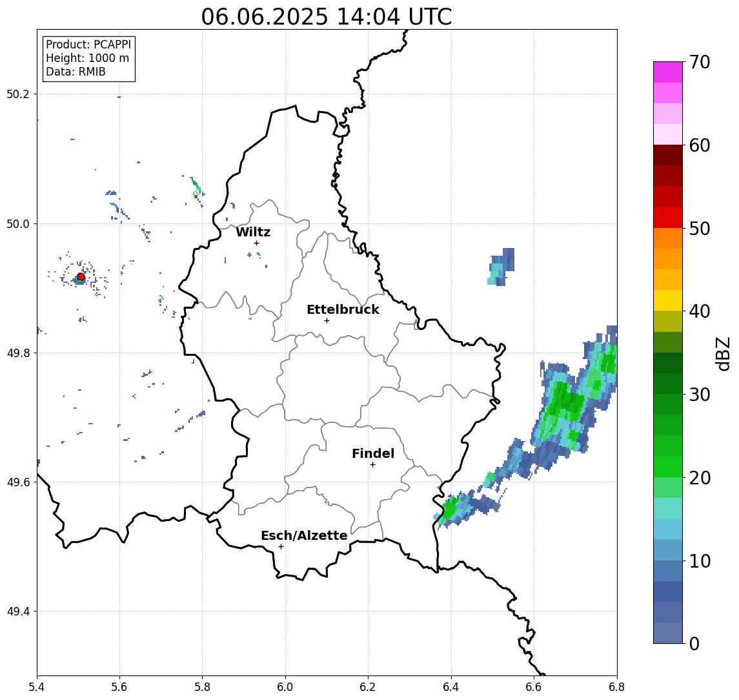The width and height of the screenshot is (739, 700).
Task: Click the colorbar tick label 70
Action: coord(700,62)
